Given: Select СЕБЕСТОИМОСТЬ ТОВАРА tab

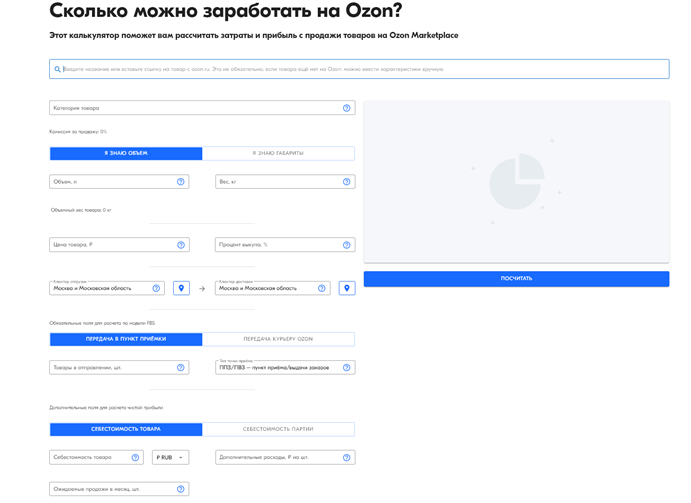Looking at the screenshot, I should pyautogui.click(x=126, y=429).
